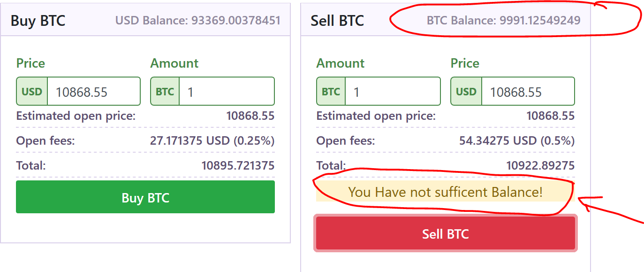644x272 pixels.
Task: Click the green Buy BTC button
Action: tap(145, 197)
